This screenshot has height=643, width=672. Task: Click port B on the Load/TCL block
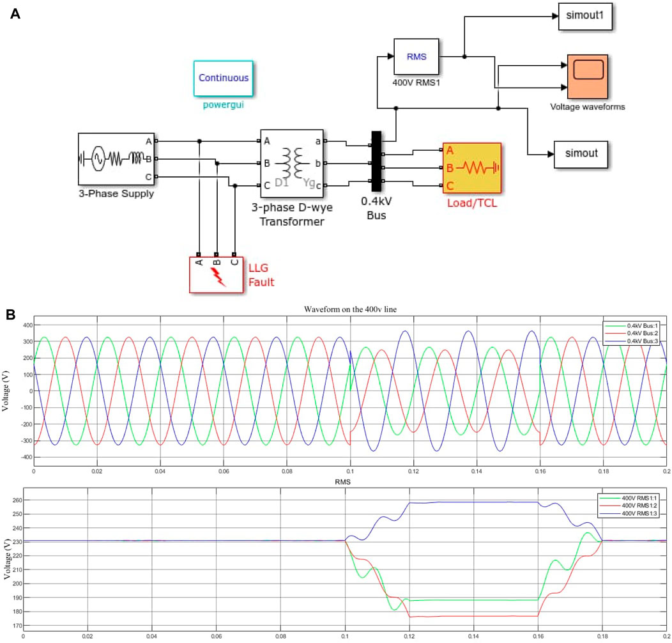tap(441, 167)
